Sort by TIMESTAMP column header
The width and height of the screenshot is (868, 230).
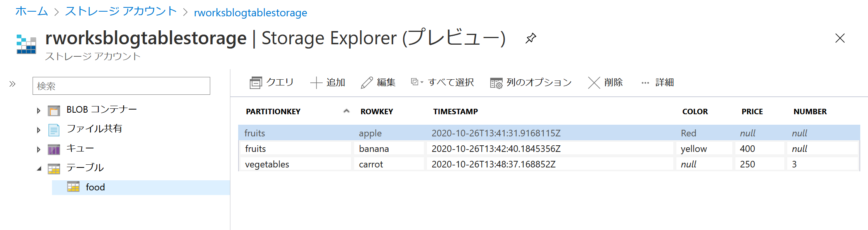tap(455, 112)
